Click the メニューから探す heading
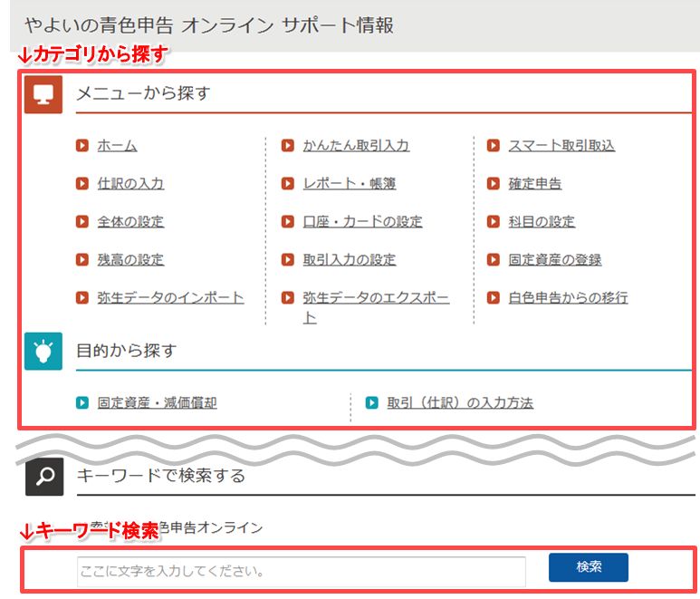The width and height of the screenshot is (700, 599). 143,94
